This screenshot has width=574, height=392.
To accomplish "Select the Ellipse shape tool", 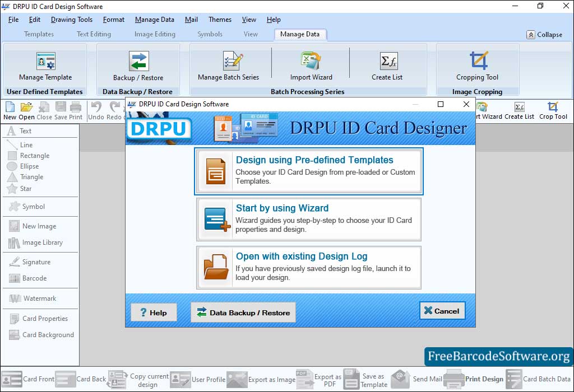I will (23, 166).
